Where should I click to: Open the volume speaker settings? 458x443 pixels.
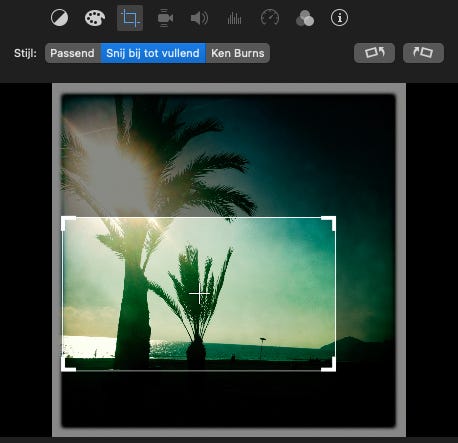(x=199, y=18)
